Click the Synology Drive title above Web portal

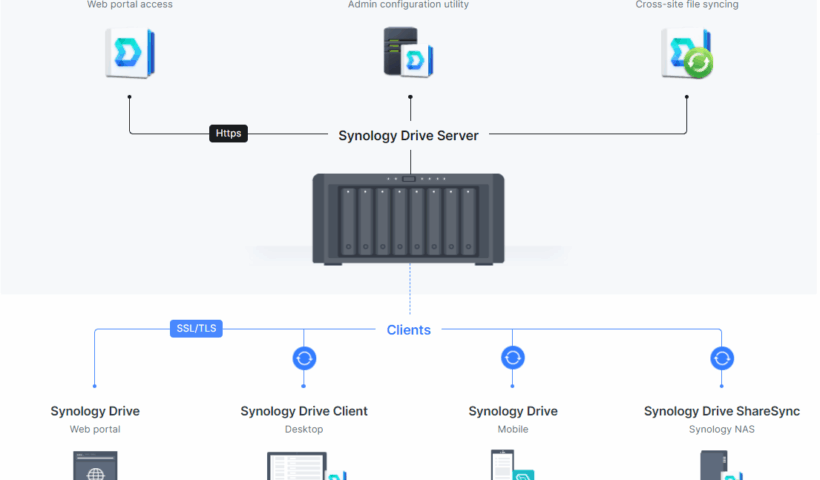tap(95, 411)
